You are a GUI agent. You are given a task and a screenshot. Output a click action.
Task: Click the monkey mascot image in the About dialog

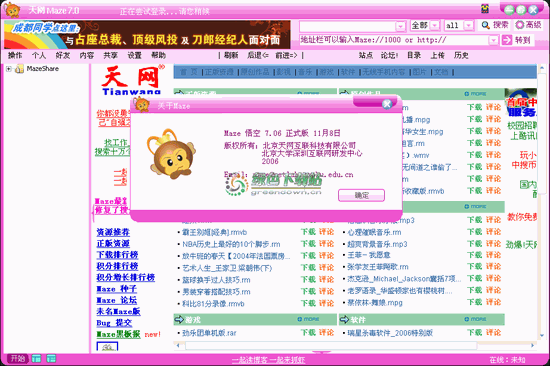pyautogui.click(x=171, y=154)
